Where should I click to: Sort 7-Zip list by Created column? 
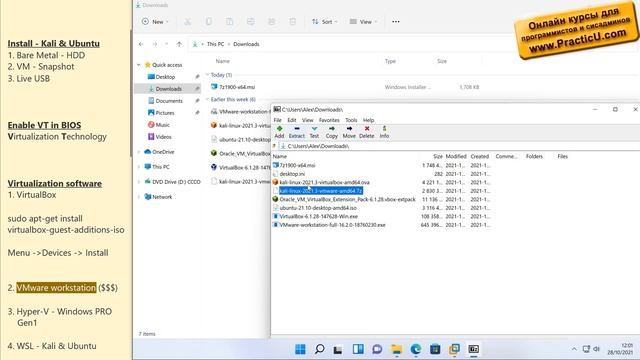tap(480, 156)
